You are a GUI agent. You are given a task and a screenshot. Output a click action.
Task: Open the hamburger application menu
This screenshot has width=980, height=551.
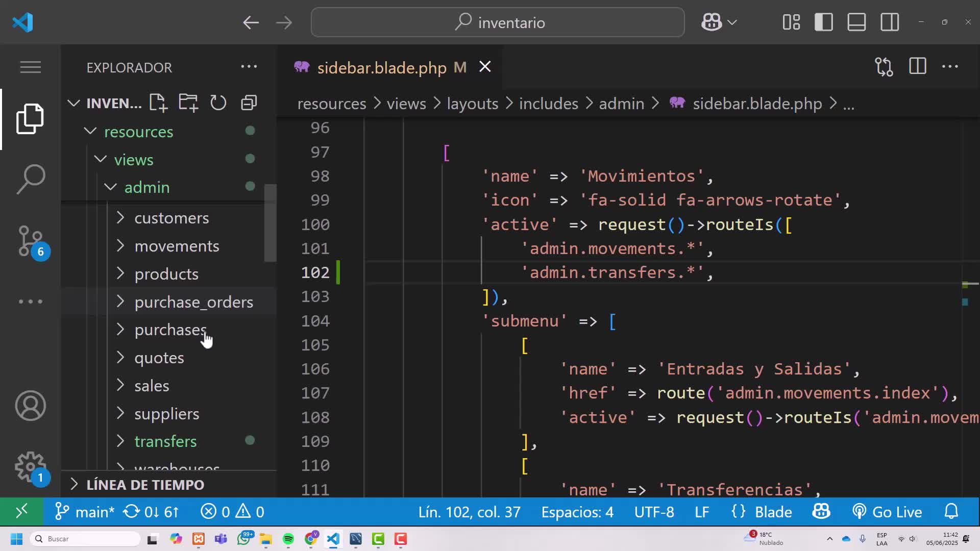point(30,67)
